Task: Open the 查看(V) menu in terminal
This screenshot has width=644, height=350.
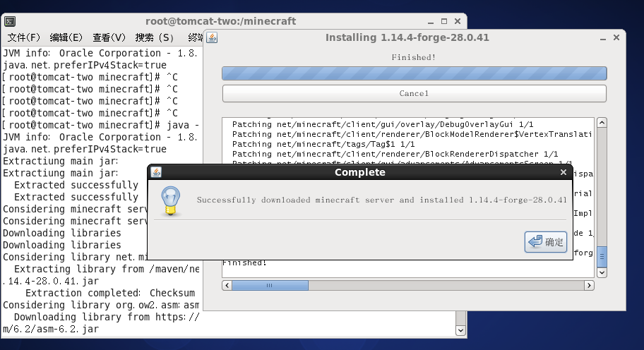Action: click(109, 37)
